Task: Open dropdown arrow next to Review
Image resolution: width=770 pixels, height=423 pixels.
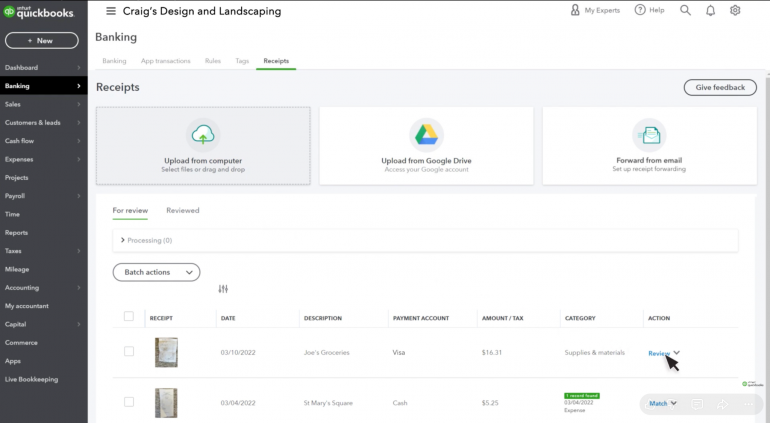Action: coord(677,352)
